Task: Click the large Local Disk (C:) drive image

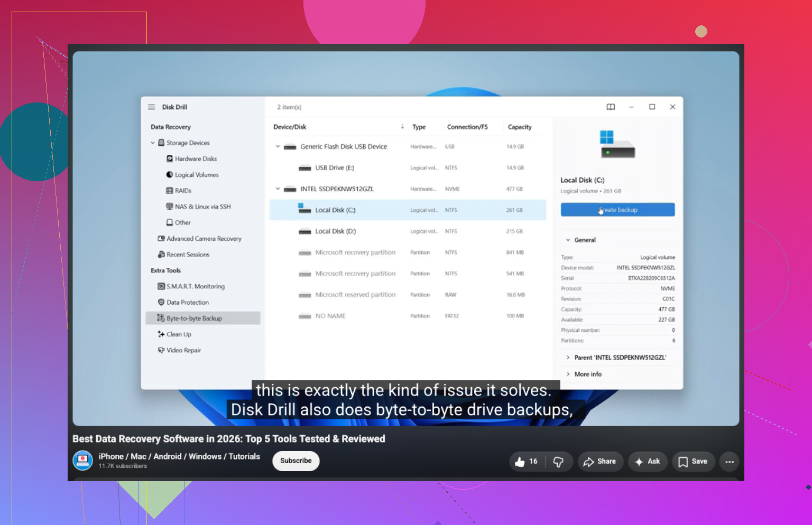Action: (x=617, y=144)
